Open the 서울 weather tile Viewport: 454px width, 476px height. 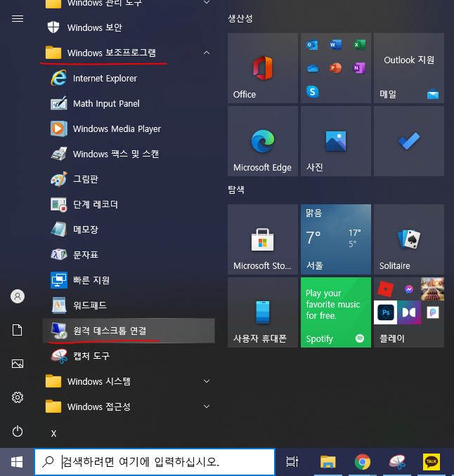coord(336,239)
